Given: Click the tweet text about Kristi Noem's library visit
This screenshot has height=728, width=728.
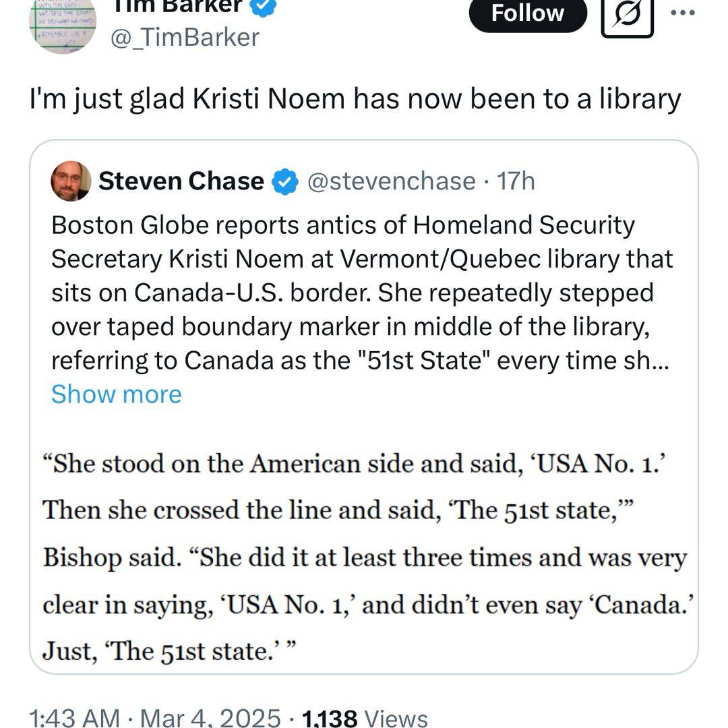Looking at the screenshot, I should (x=355, y=99).
